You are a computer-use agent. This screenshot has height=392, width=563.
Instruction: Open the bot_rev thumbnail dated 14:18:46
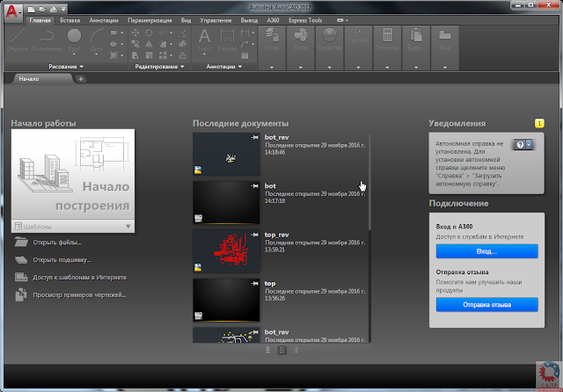point(226,154)
